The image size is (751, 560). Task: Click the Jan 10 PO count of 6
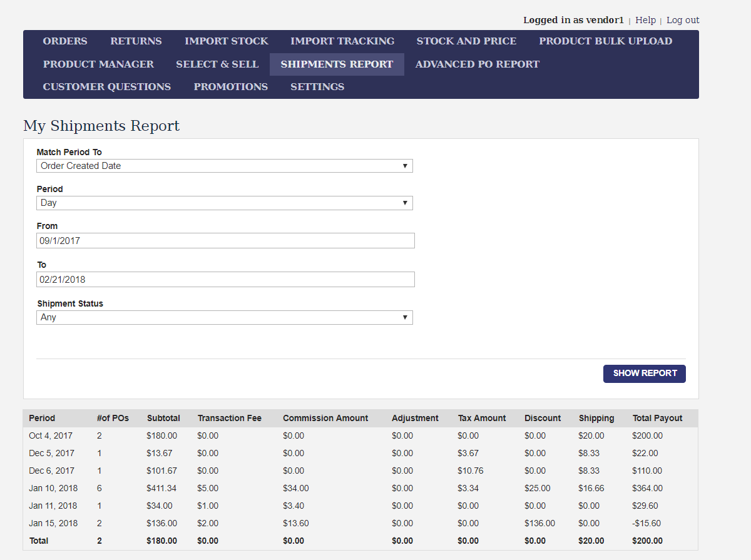point(100,488)
